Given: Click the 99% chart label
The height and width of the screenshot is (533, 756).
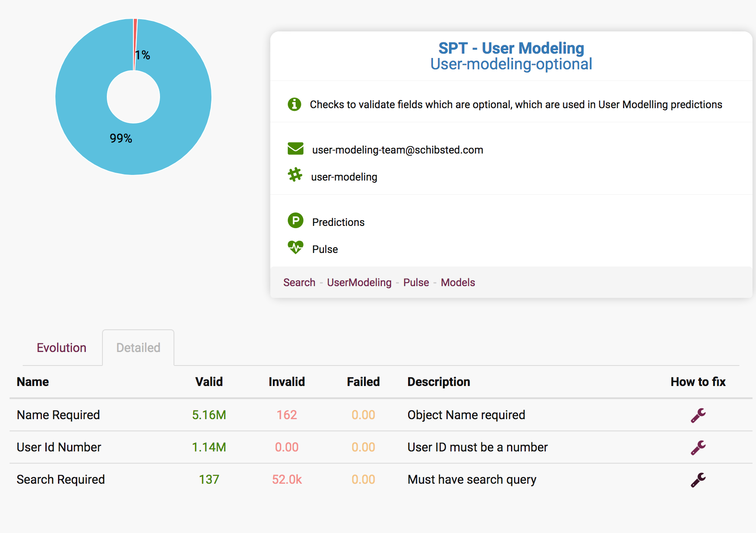Looking at the screenshot, I should point(121,138).
